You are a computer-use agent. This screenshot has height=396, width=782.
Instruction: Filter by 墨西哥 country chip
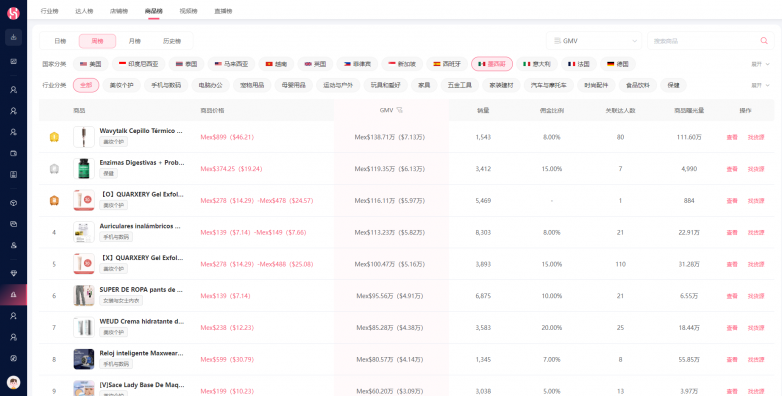(x=492, y=64)
